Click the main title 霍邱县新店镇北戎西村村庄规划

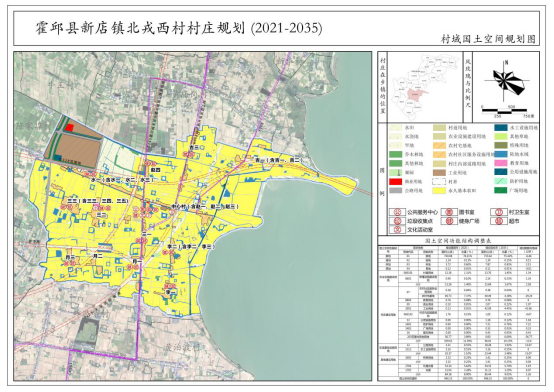click(141, 28)
